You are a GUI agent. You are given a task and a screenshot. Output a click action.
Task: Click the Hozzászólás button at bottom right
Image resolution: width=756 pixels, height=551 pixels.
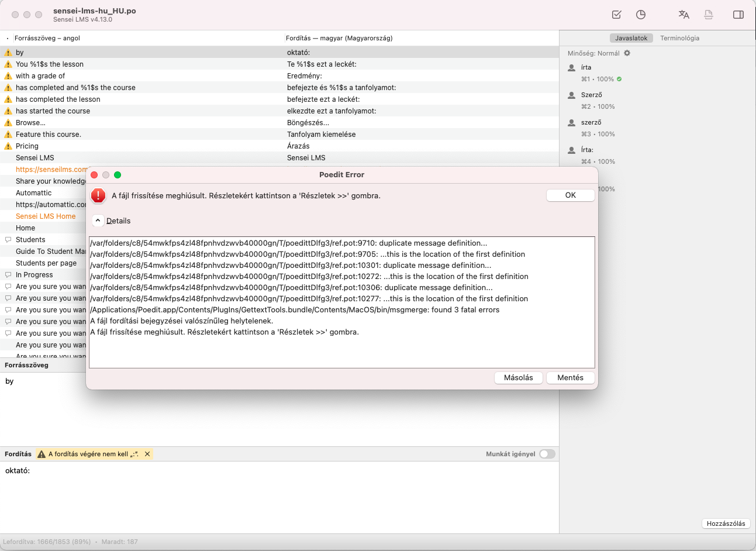pyautogui.click(x=726, y=524)
